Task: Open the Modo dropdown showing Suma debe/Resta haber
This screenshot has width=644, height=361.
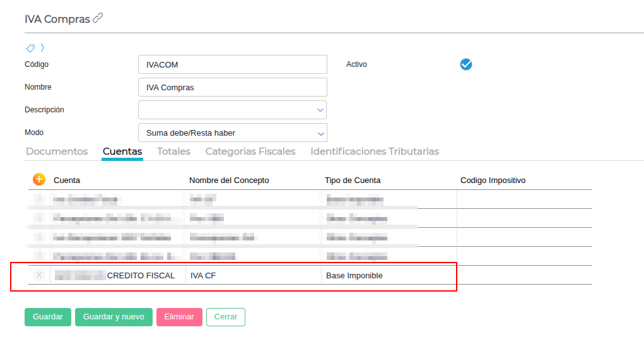Action: (232, 133)
